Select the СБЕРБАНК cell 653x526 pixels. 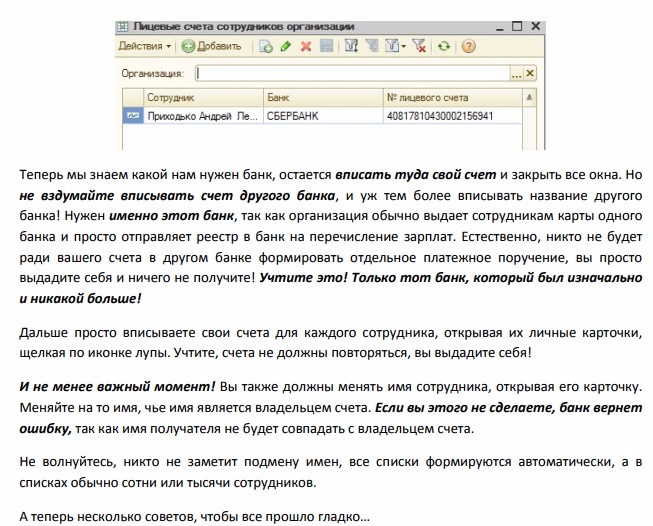(x=323, y=116)
